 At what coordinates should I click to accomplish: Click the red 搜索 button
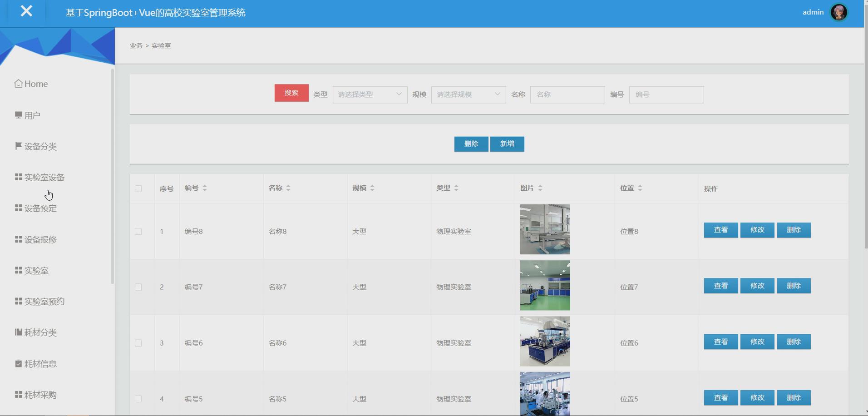pyautogui.click(x=291, y=93)
